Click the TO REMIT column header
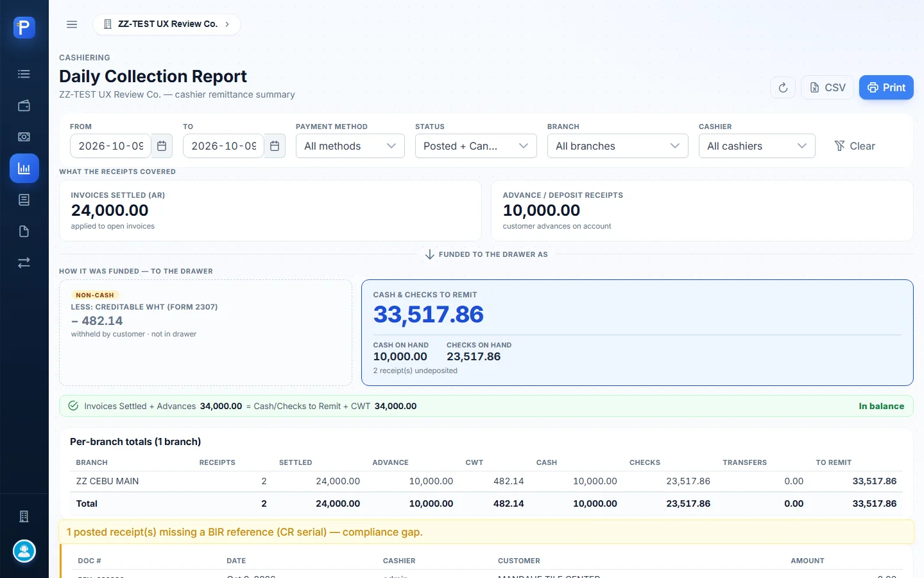The width and height of the screenshot is (924, 578). (834, 462)
